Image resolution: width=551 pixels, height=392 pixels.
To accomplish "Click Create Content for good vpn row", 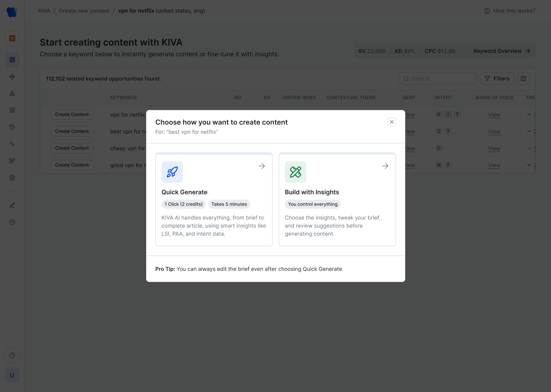I will [72, 165].
